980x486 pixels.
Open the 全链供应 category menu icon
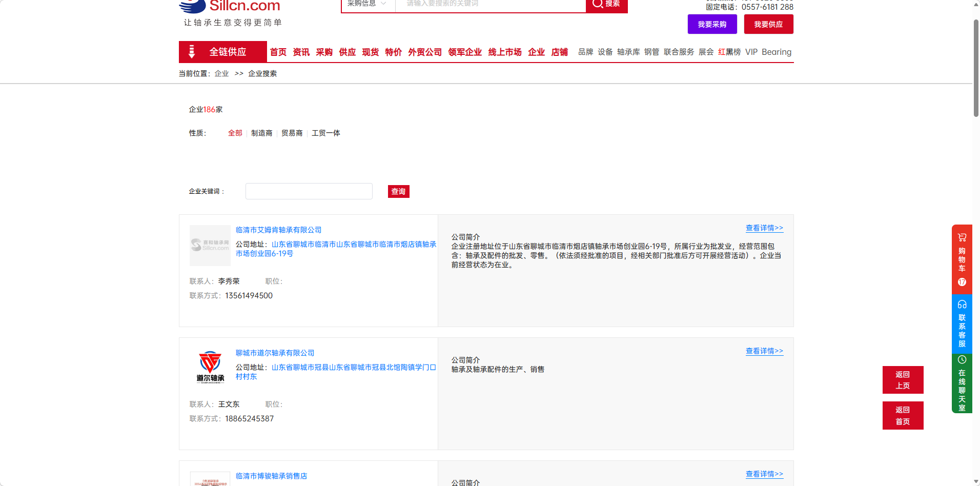[192, 52]
